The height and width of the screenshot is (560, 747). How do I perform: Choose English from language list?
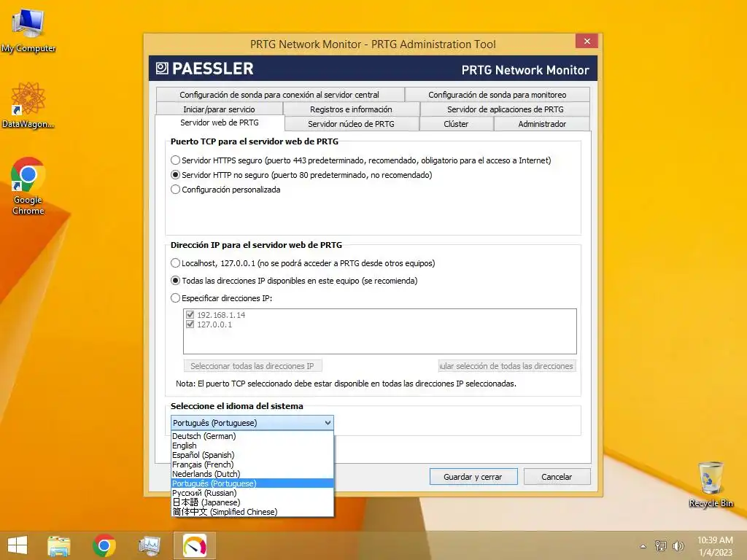[x=252, y=446]
